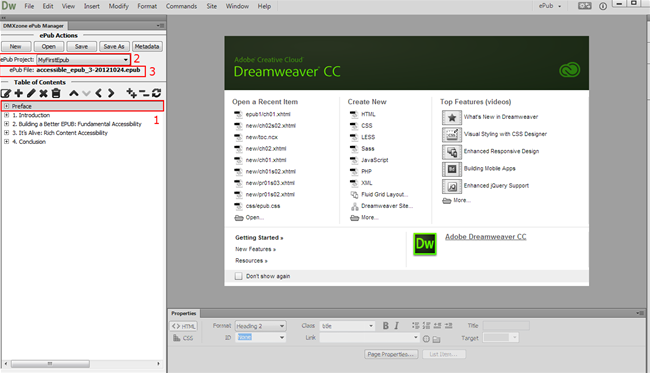Open the Class dropdown
The height and width of the screenshot is (373, 650).
point(347,326)
